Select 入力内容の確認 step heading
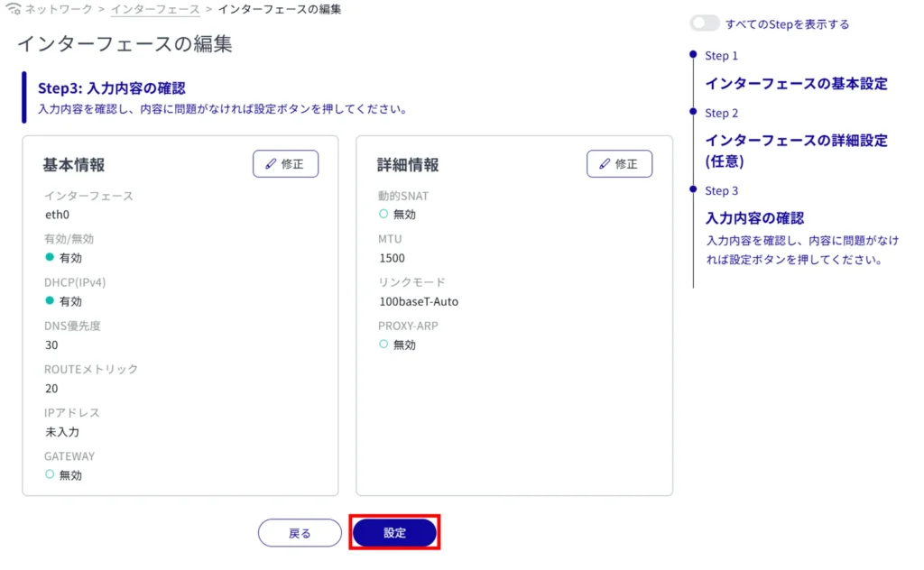 click(754, 218)
